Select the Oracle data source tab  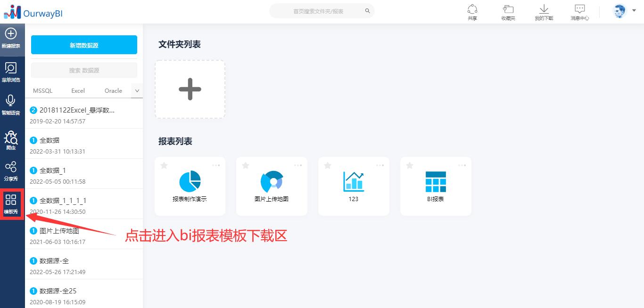(114, 90)
